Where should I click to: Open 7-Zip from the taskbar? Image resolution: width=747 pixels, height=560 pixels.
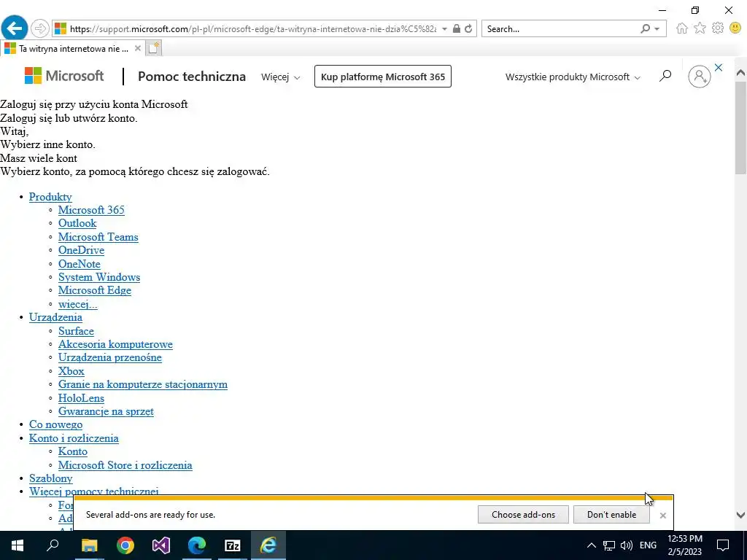[x=233, y=545]
